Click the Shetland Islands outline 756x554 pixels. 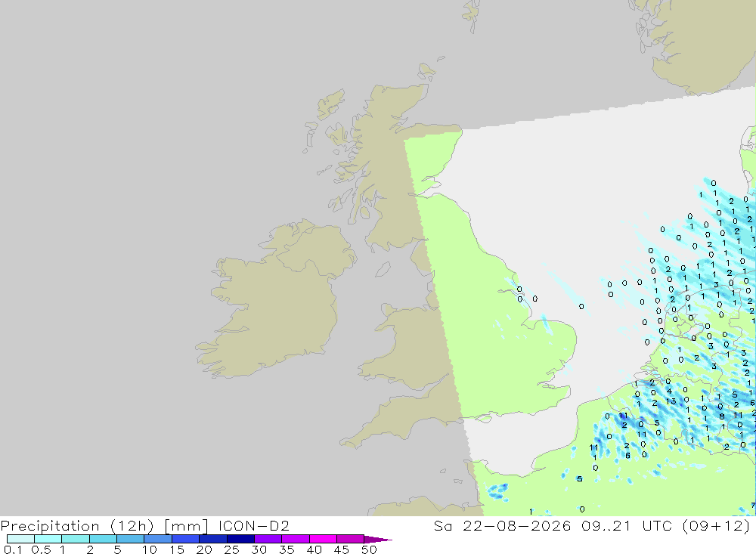point(472,15)
